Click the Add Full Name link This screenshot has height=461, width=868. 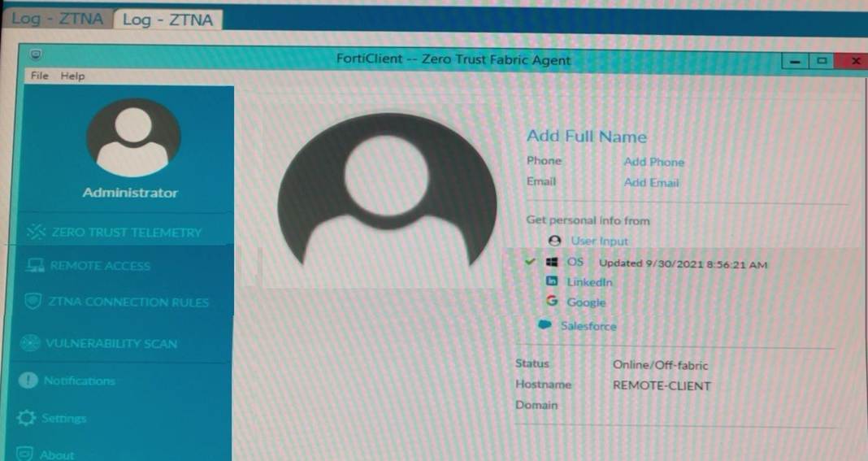click(586, 137)
